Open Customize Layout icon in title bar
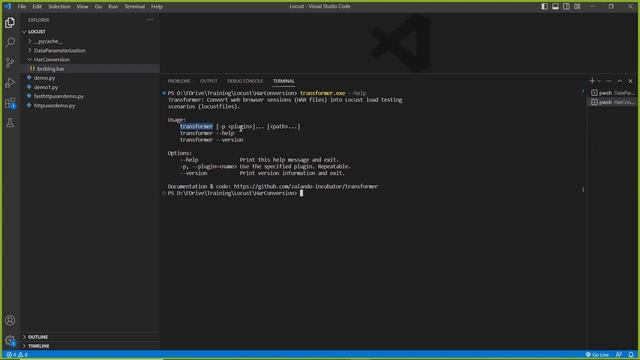The image size is (640, 360). [577, 6]
